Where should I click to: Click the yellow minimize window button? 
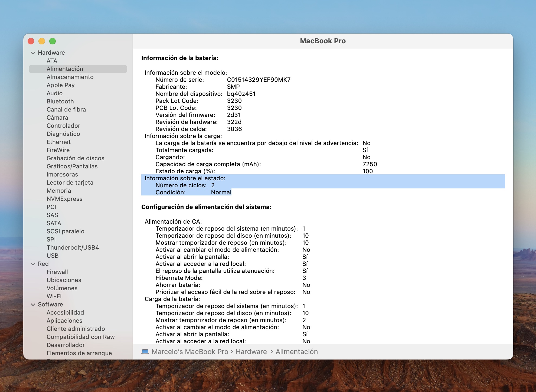42,41
